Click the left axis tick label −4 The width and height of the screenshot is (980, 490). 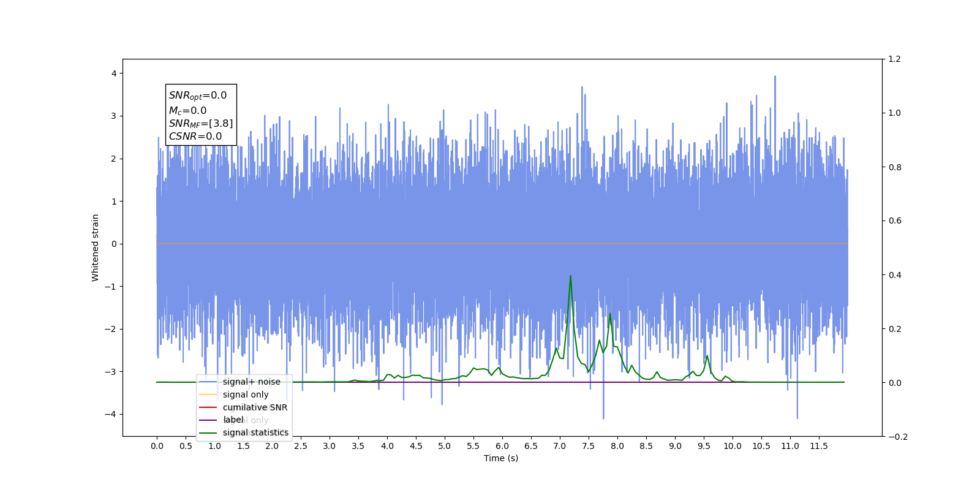coord(111,414)
